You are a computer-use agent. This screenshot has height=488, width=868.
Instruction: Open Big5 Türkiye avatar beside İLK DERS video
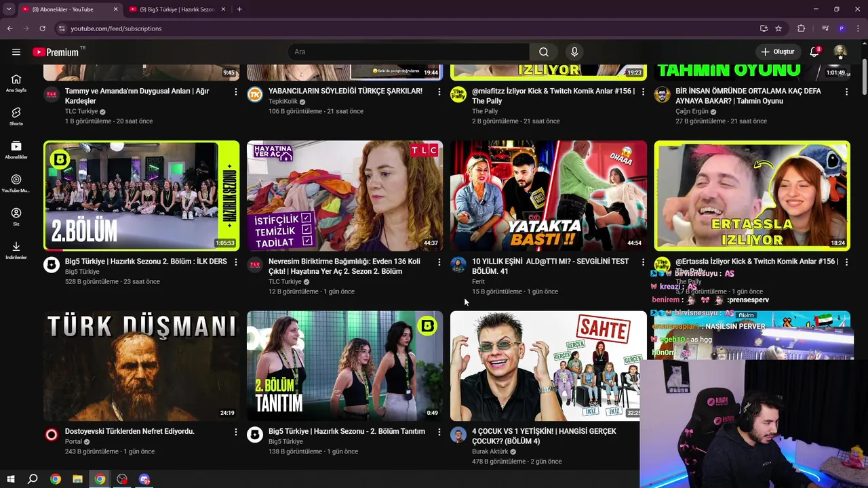[x=52, y=264]
